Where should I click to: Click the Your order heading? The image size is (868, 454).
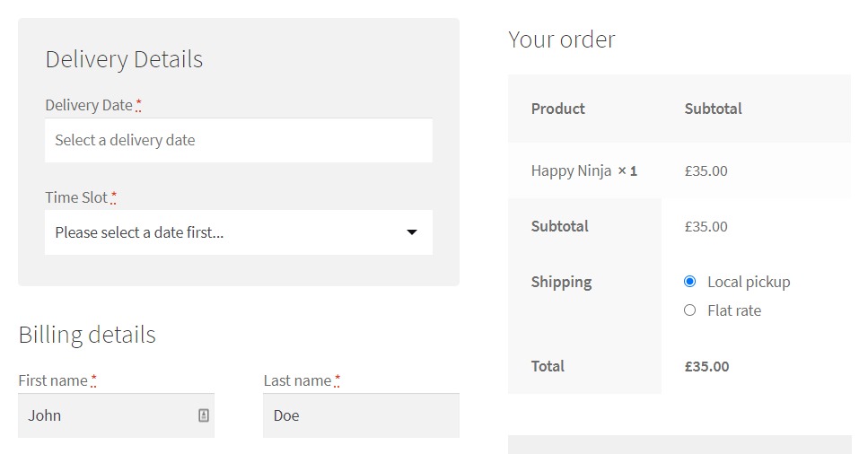coord(562,39)
